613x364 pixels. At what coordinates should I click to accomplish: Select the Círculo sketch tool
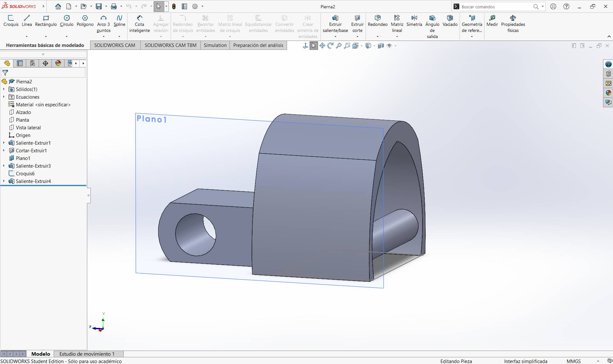pos(66,21)
